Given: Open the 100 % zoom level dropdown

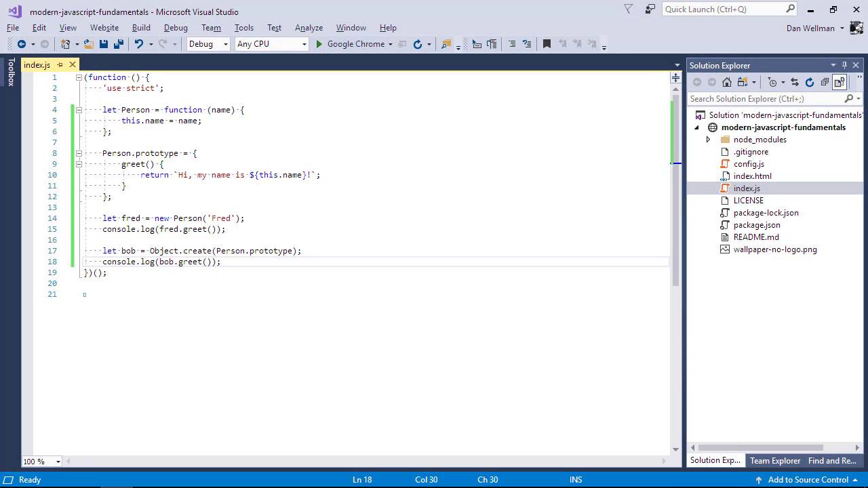Looking at the screenshot, I should 58,462.
